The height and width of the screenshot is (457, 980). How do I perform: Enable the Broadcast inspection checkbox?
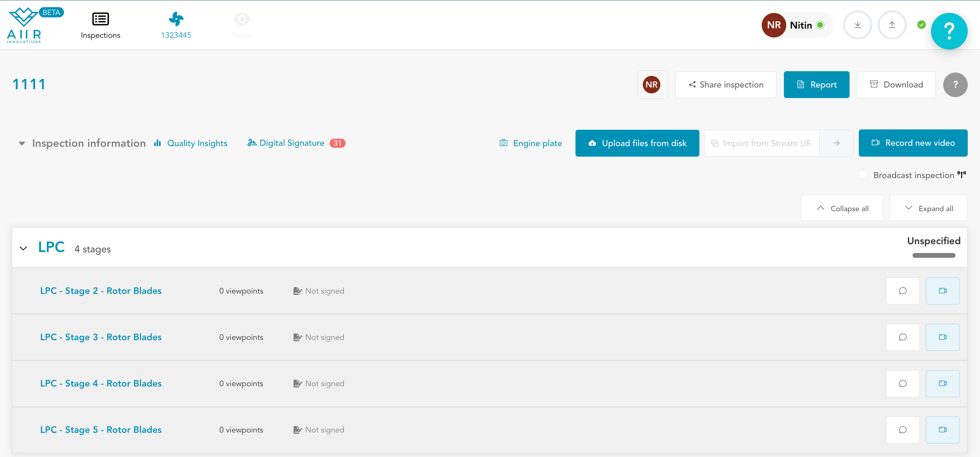[x=863, y=175]
